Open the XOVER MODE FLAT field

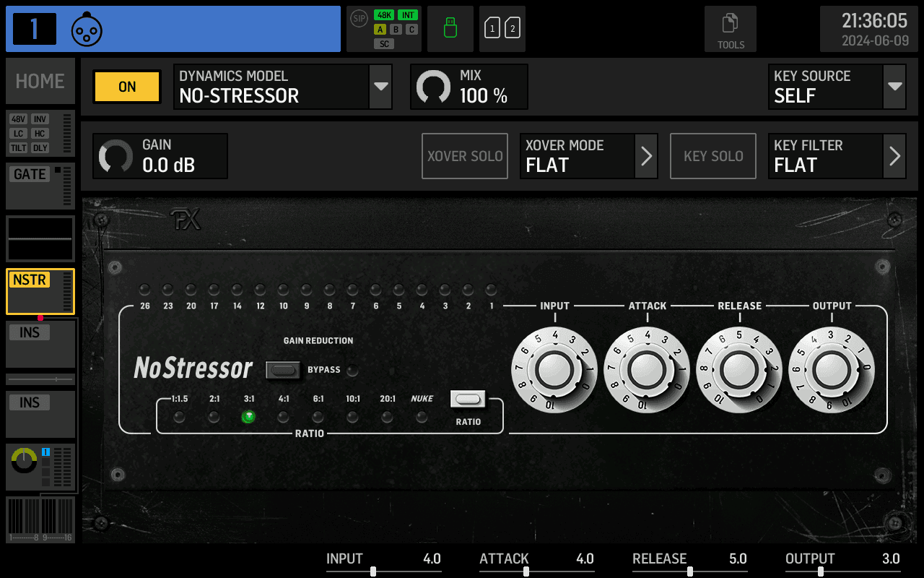pos(577,156)
